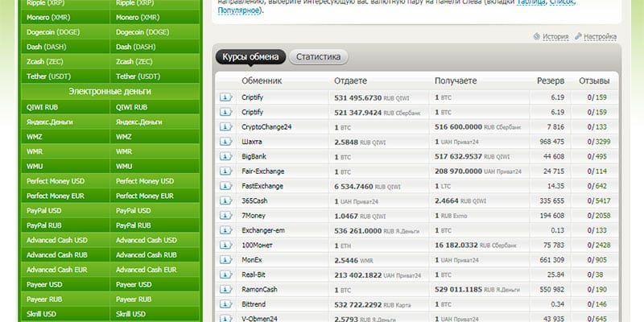
Task: Open info icon for 100Монет row
Action: [x=225, y=246]
